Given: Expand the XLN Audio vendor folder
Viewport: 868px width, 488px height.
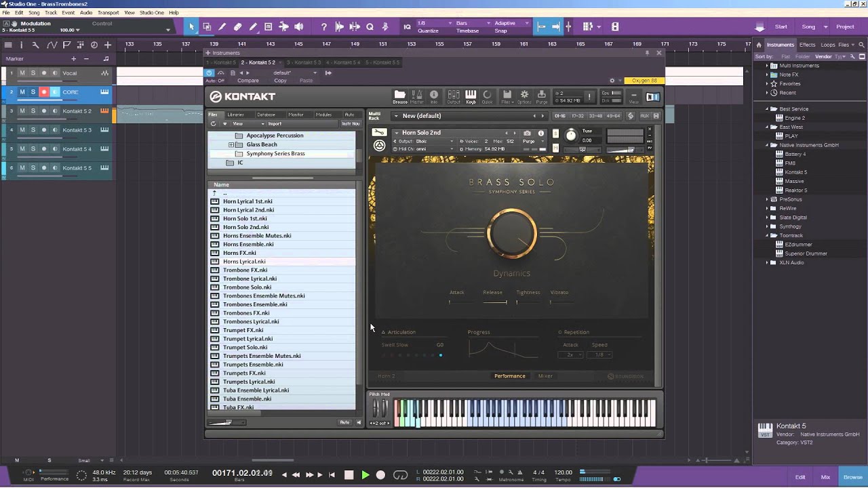Looking at the screenshot, I should point(768,262).
